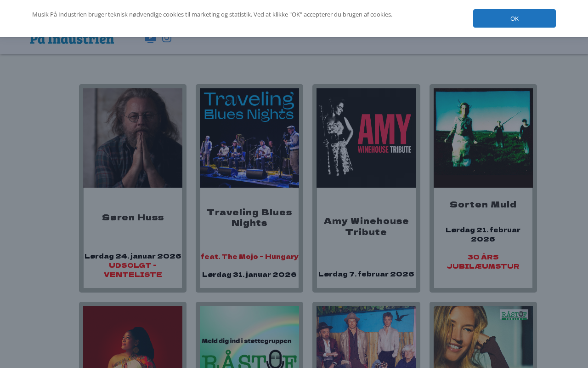The width and height of the screenshot is (588, 368).
Task: Open the Sorten Muld band photo
Action: pyautogui.click(x=483, y=138)
